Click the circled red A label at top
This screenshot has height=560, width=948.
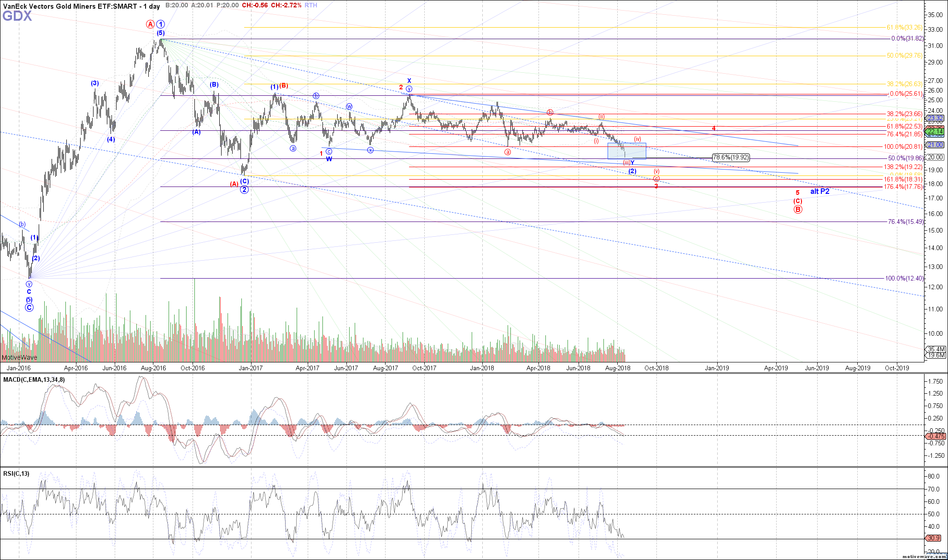click(150, 24)
